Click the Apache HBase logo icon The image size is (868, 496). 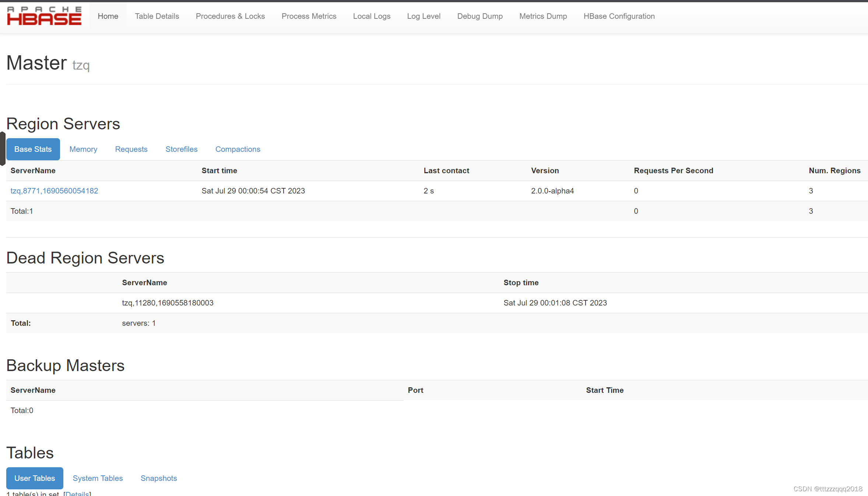[x=45, y=16]
